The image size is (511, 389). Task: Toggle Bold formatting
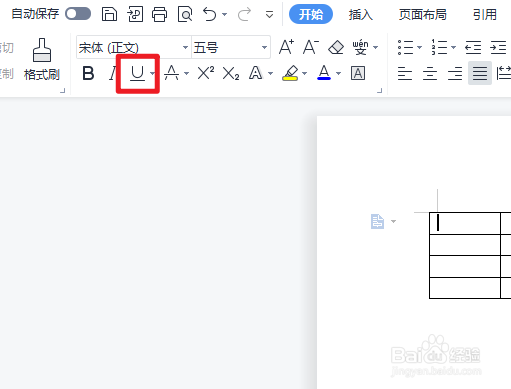click(88, 73)
